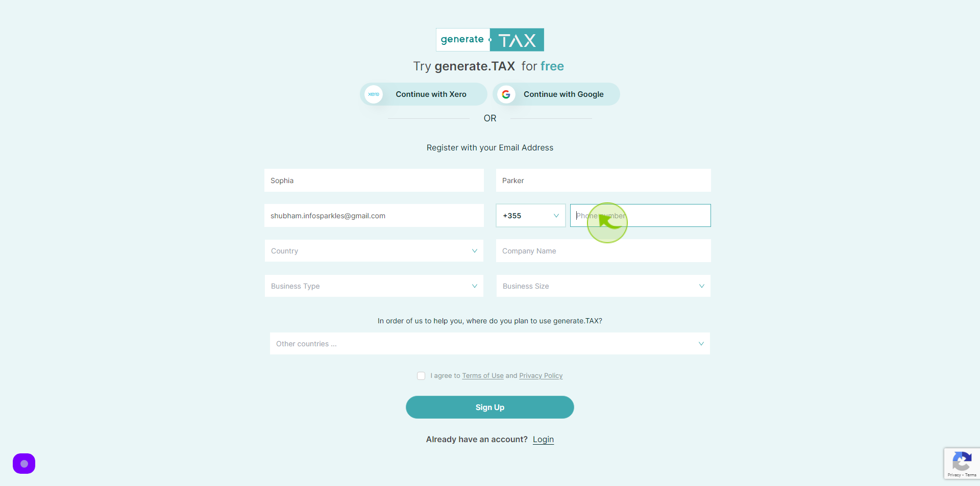Choose Continue with Google

tap(556, 94)
